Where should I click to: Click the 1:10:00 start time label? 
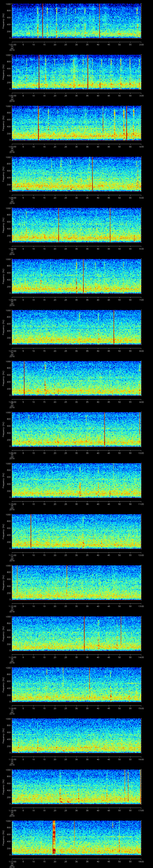(x=12, y=504)
